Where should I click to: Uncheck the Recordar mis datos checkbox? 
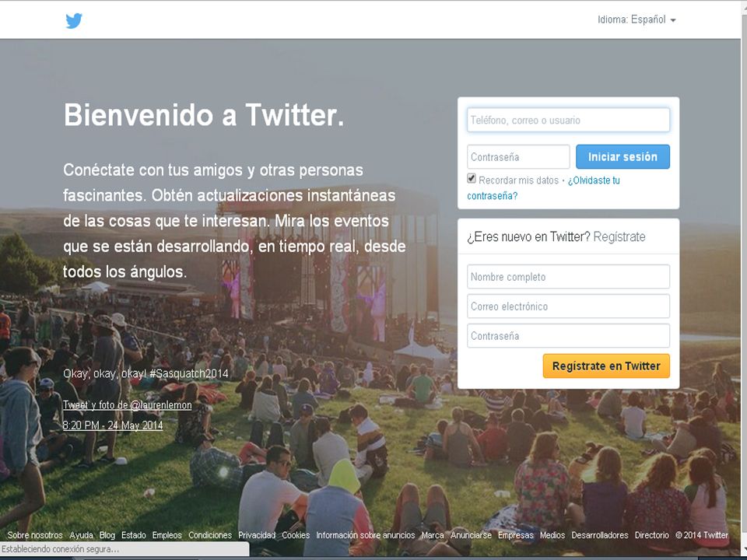click(472, 179)
